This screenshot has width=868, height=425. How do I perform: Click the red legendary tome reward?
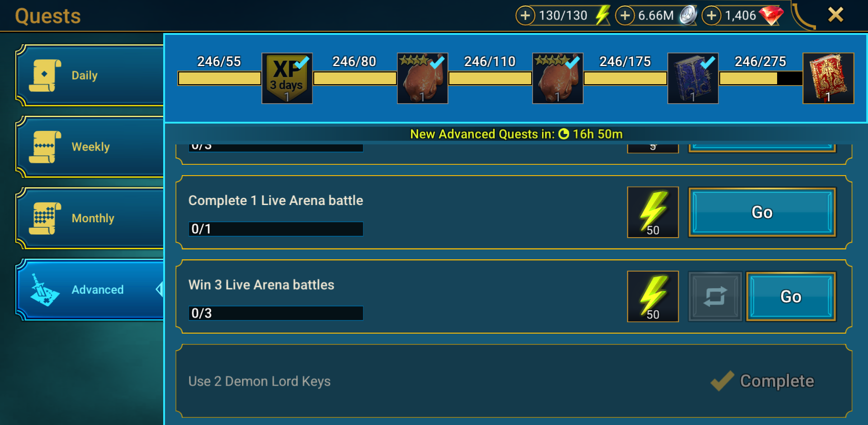point(828,78)
